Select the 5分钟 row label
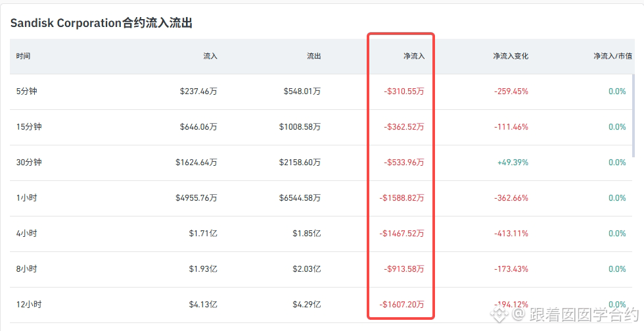 [x=27, y=91]
